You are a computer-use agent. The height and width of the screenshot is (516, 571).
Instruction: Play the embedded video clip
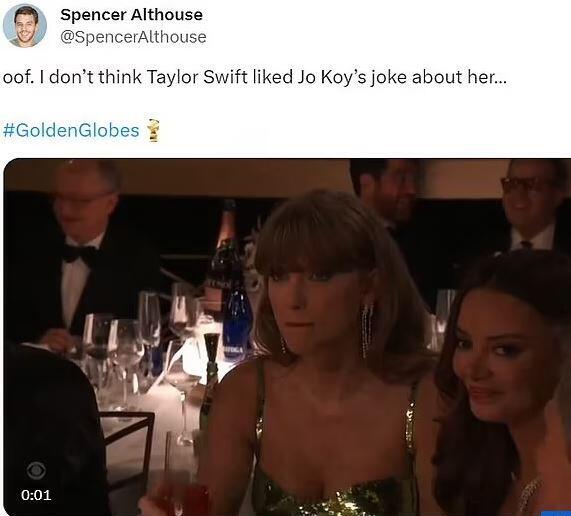pyautogui.click(x=287, y=337)
